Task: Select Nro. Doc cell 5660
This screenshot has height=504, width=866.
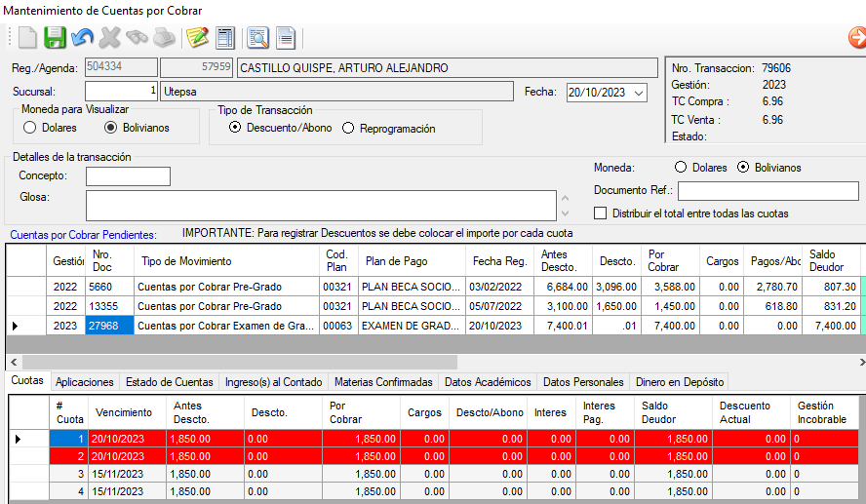Action: pos(109,287)
